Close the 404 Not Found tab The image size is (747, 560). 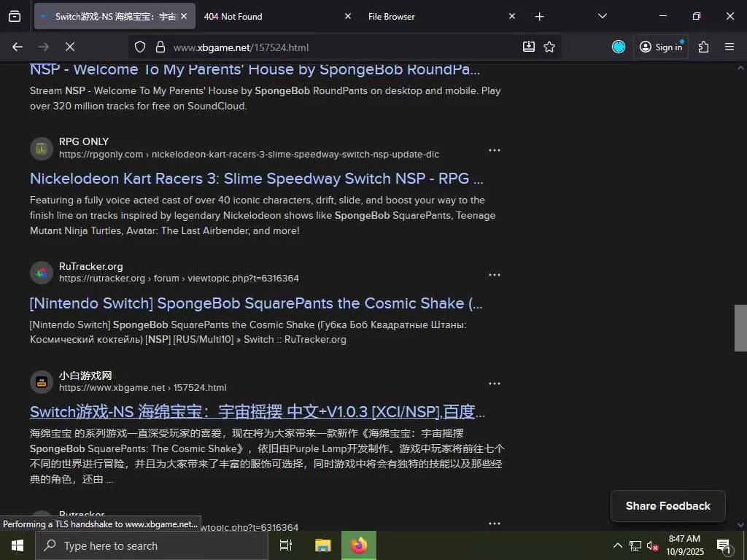click(x=348, y=16)
